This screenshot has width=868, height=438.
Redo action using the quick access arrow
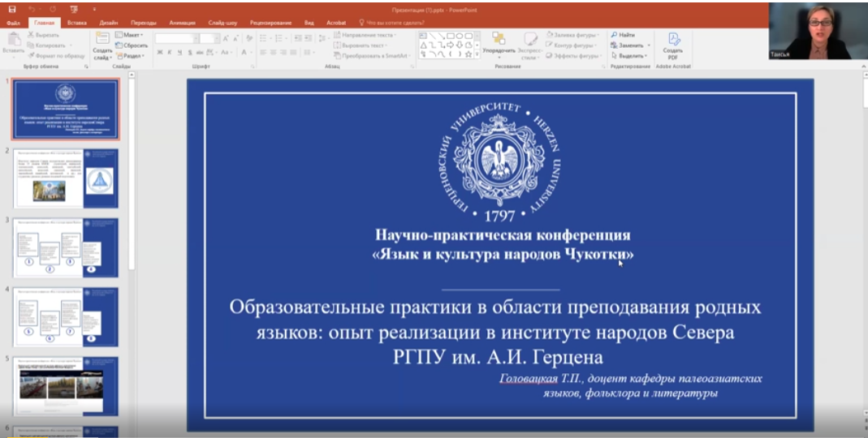point(53,10)
